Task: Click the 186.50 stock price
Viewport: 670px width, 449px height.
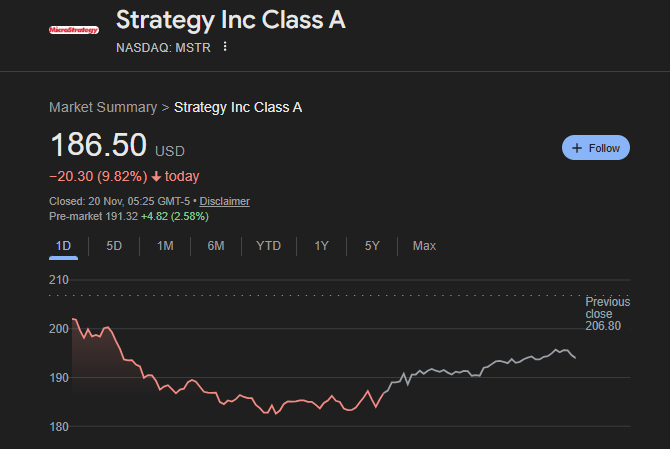Action: [x=98, y=145]
